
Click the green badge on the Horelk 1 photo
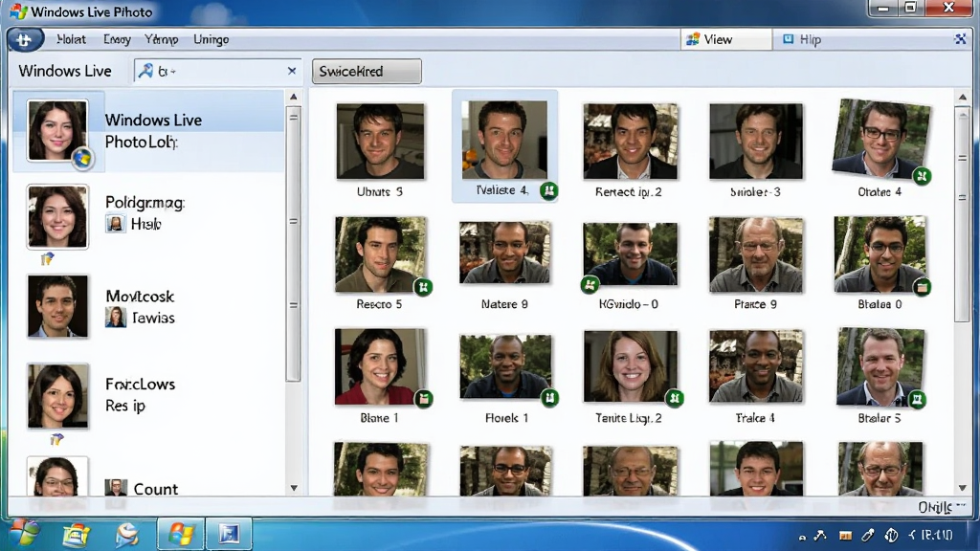pos(549,397)
